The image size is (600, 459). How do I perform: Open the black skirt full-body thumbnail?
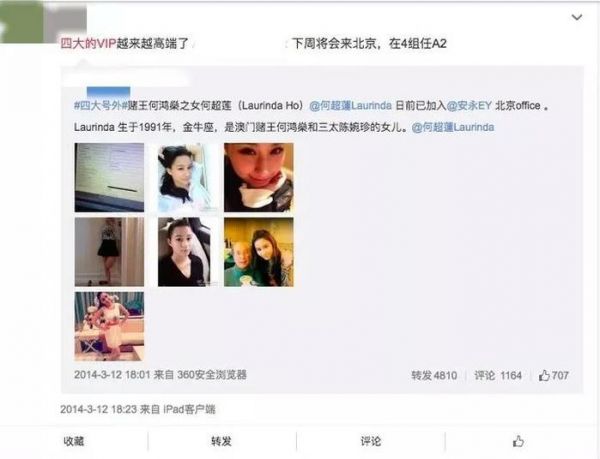pos(109,252)
